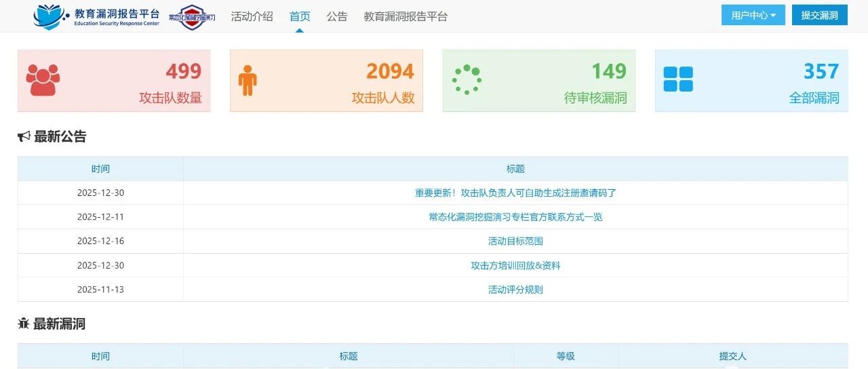The height and width of the screenshot is (369, 868).
Task: Click the number 2094
Action: click(x=390, y=71)
